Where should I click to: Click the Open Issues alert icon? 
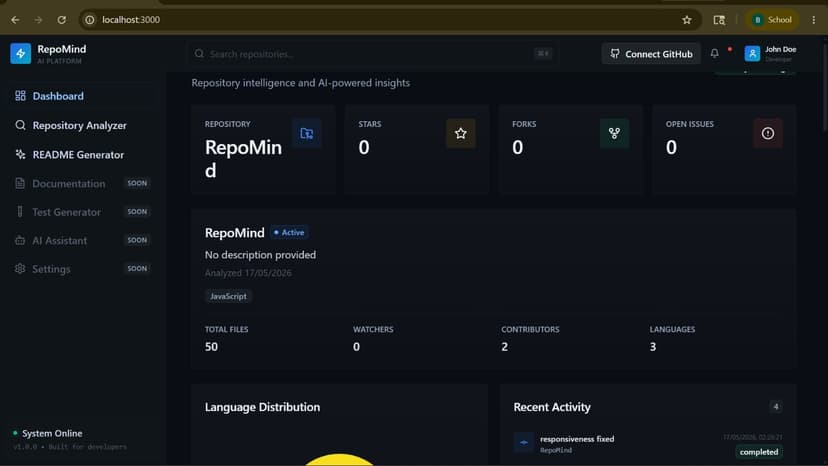point(768,134)
